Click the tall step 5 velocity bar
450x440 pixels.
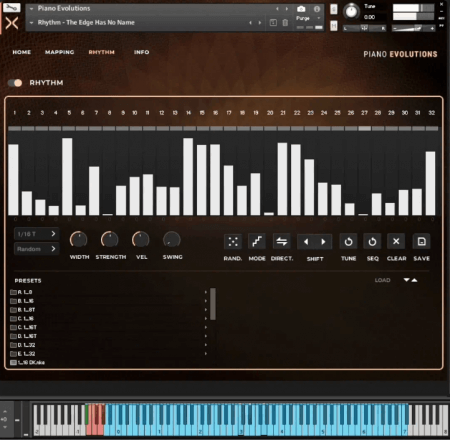(x=67, y=176)
